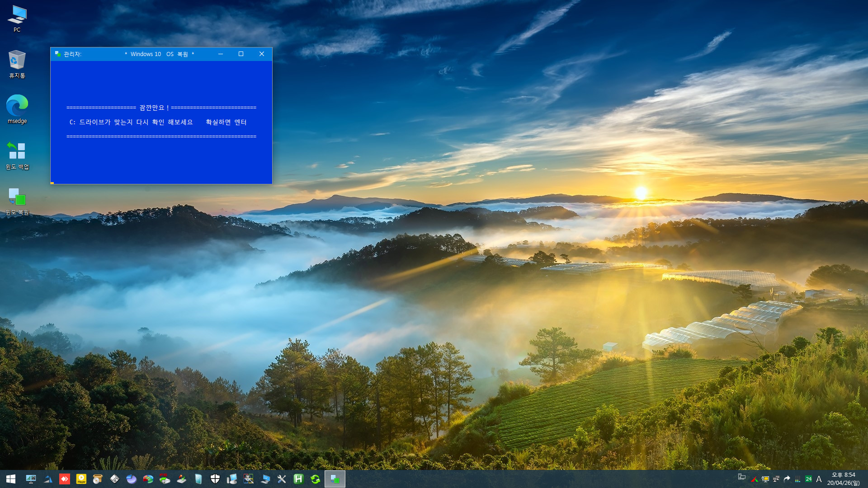Open the disc box archive taskbar icon

[98, 479]
